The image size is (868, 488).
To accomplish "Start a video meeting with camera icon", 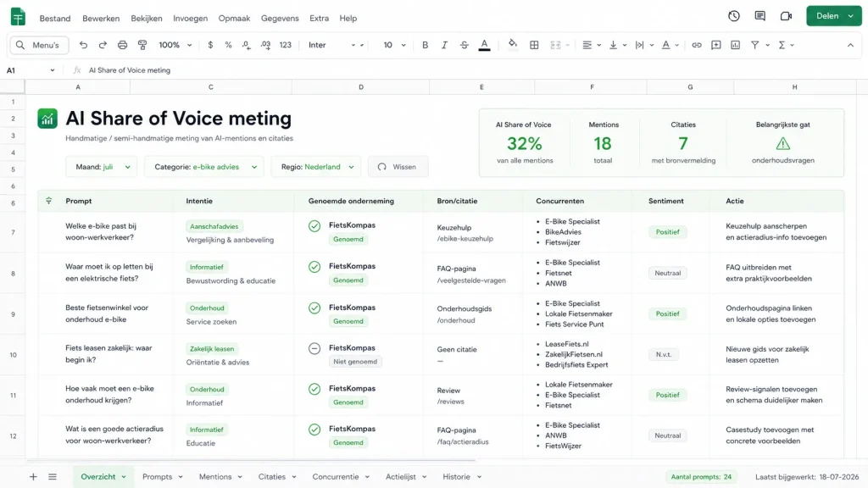I will point(786,16).
